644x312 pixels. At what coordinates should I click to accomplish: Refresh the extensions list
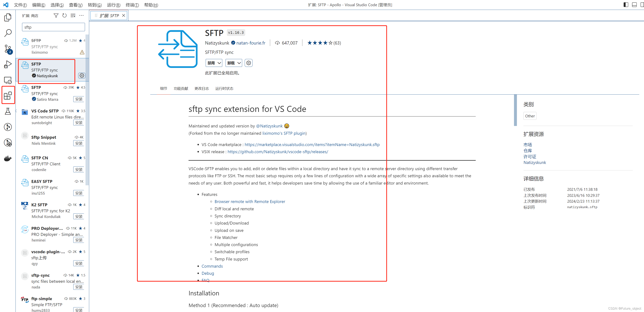pos(65,15)
